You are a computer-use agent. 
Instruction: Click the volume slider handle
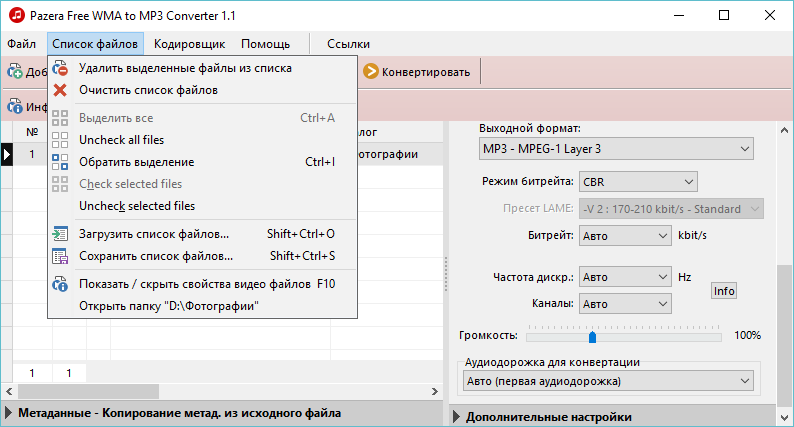[592, 337]
